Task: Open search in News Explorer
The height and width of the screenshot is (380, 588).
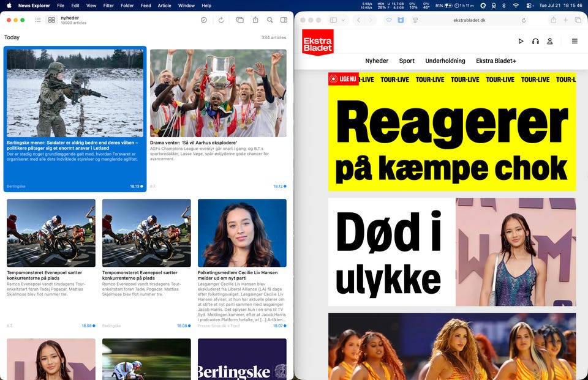Action: coord(269,20)
